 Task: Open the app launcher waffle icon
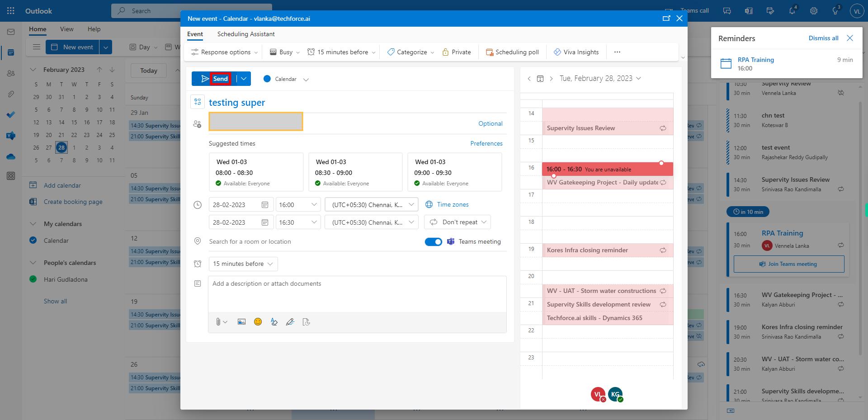[x=11, y=11]
